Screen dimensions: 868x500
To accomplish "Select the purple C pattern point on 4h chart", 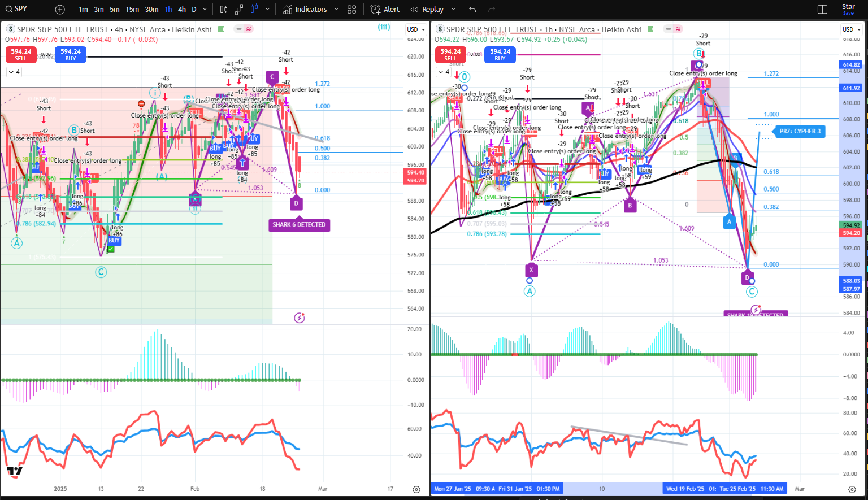I will pos(272,77).
